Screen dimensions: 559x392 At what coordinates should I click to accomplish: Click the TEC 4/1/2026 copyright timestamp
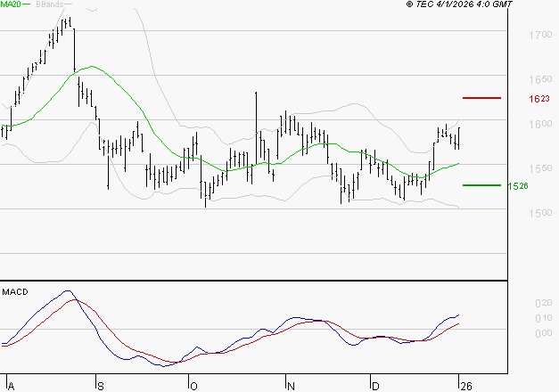coord(459,4)
